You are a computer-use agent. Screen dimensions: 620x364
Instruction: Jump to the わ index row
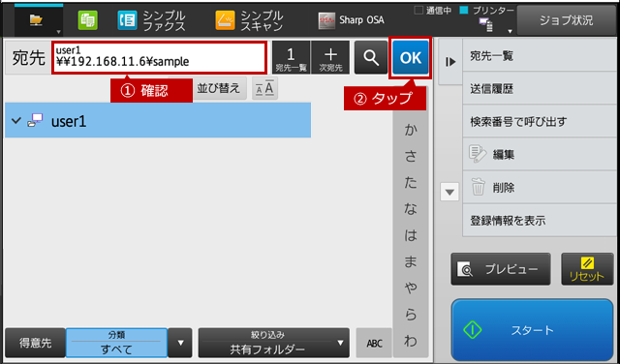coord(411,341)
